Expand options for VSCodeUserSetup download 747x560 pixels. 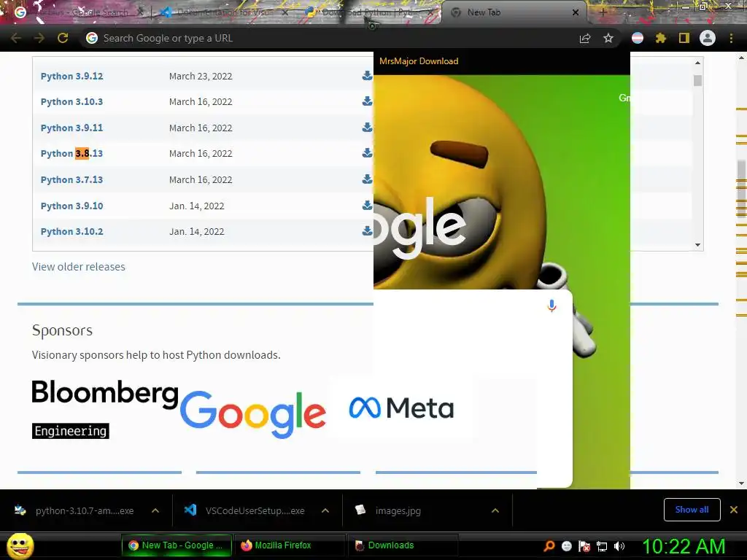pos(325,510)
